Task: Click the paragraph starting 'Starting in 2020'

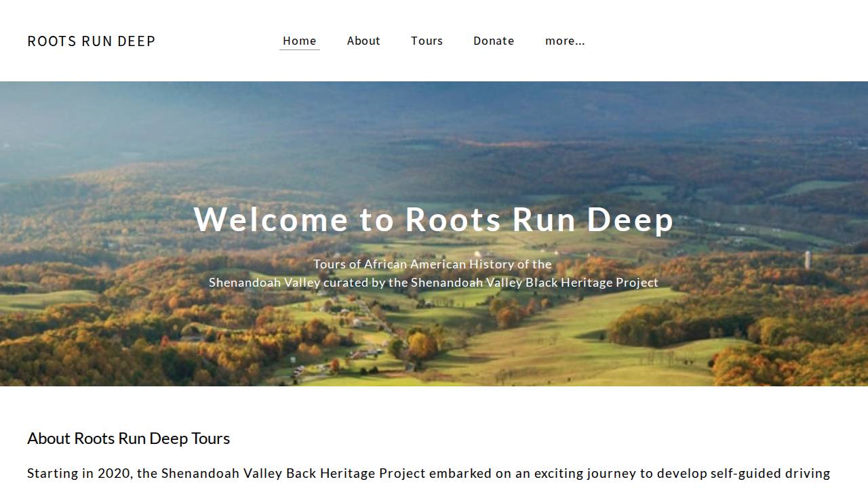Action: [x=429, y=473]
